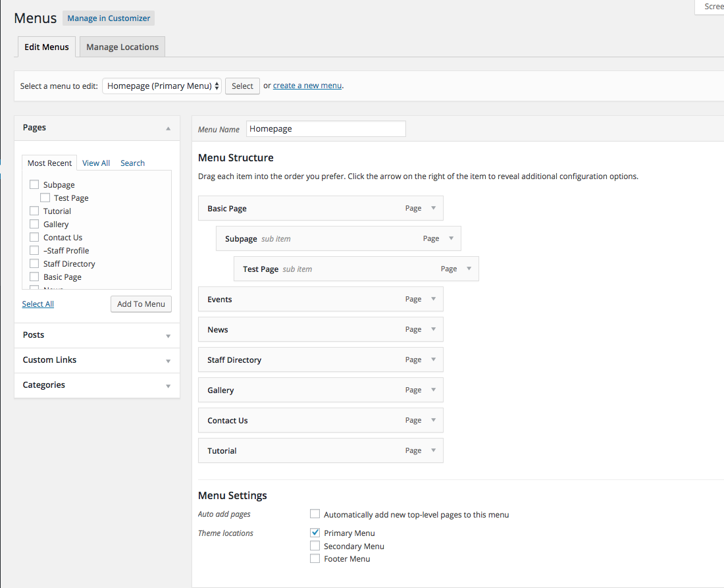Switch to View All pages tab

point(96,163)
